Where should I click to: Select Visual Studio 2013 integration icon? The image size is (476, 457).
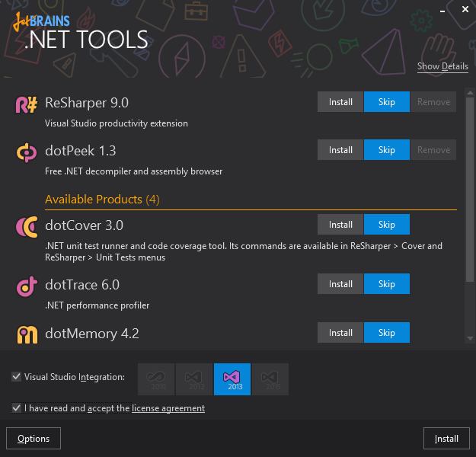(x=232, y=379)
